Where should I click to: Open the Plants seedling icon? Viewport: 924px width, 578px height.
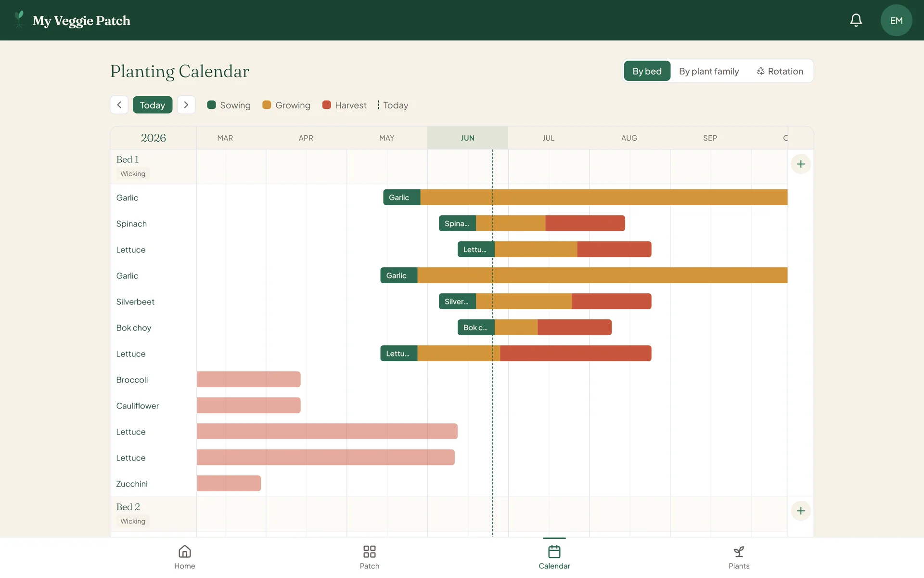[x=739, y=552]
